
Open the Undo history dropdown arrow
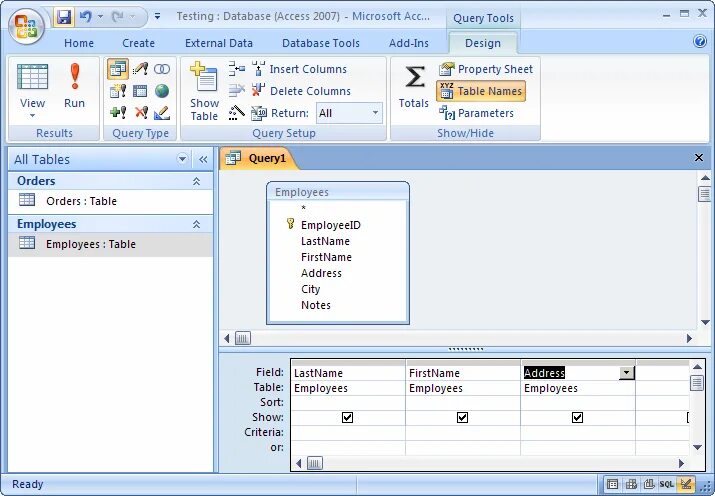[100, 17]
